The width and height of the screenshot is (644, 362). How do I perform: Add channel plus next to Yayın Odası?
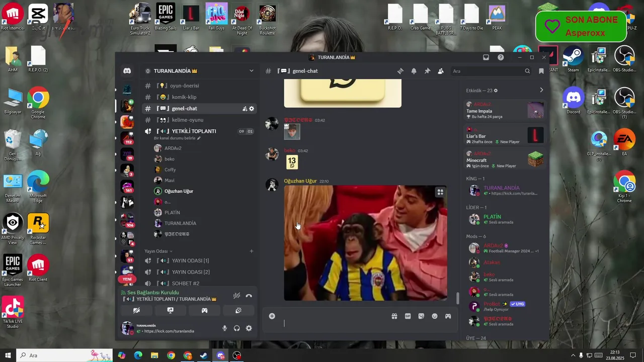[x=252, y=251]
